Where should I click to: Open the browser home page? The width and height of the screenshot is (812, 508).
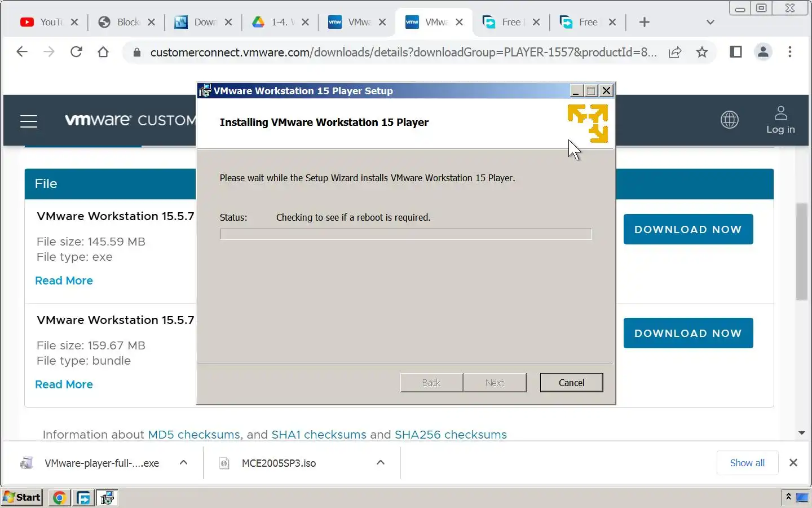(103, 52)
